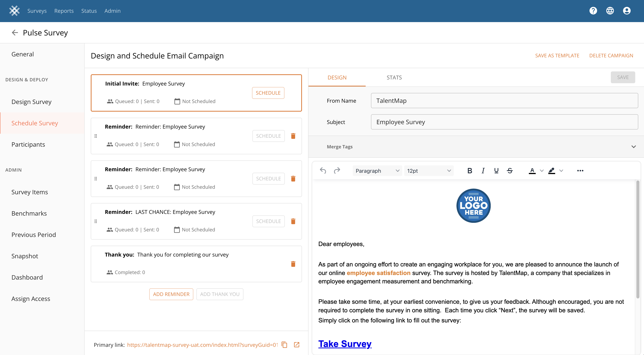Toggle italic formatting in the editor
The width and height of the screenshot is (644, 355).
(x=483, y=171)
